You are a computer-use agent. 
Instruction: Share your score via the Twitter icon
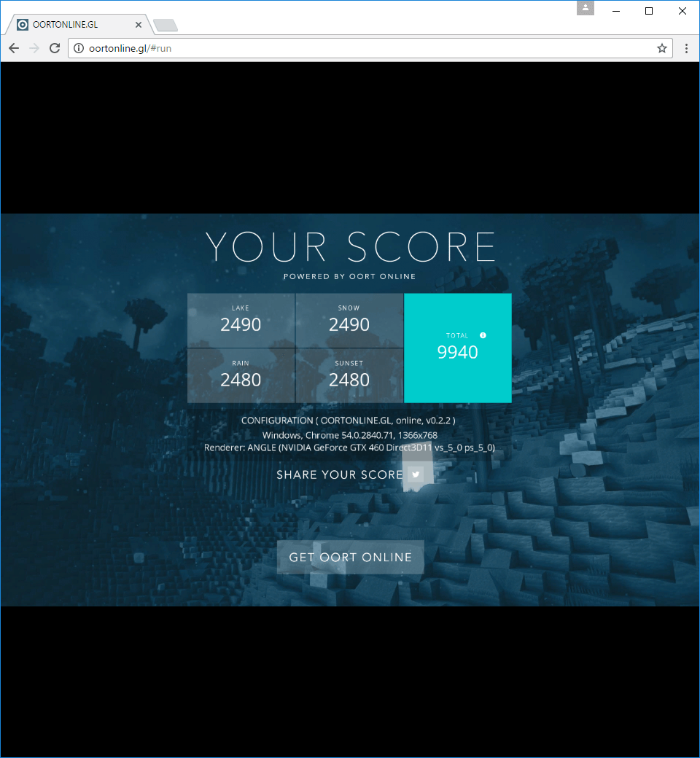pyautogui.click(x=416, y=474)
